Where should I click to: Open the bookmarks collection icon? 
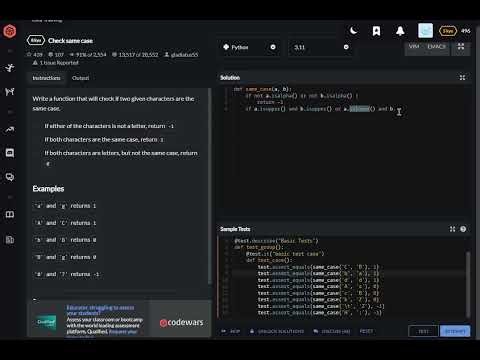click(376, 31)
